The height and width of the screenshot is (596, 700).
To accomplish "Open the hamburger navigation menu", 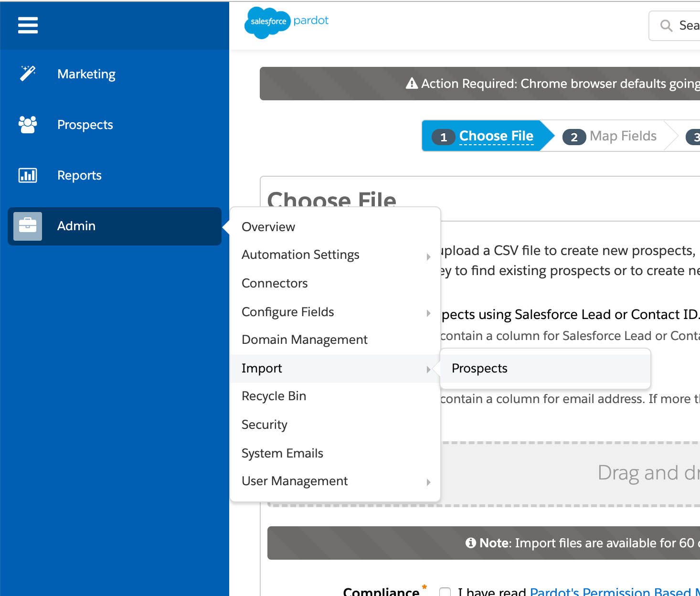I will tap(28, 25).
